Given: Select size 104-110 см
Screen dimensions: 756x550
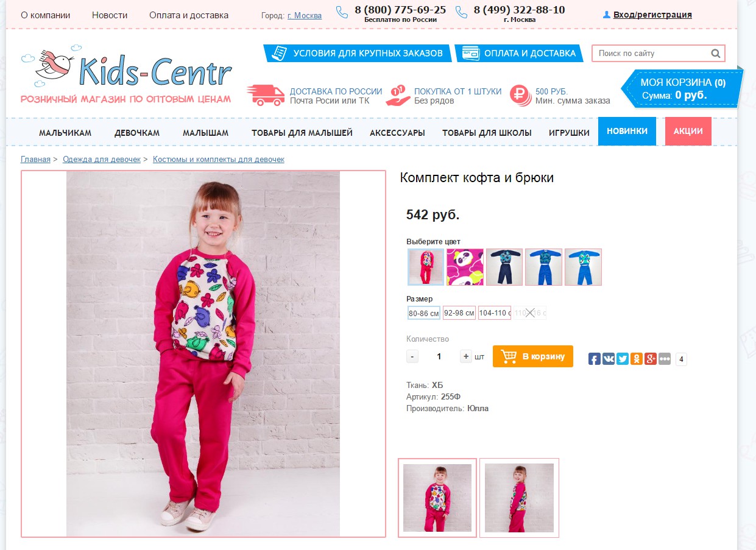Looking at the screenshot, I should [x=495, y=313].
